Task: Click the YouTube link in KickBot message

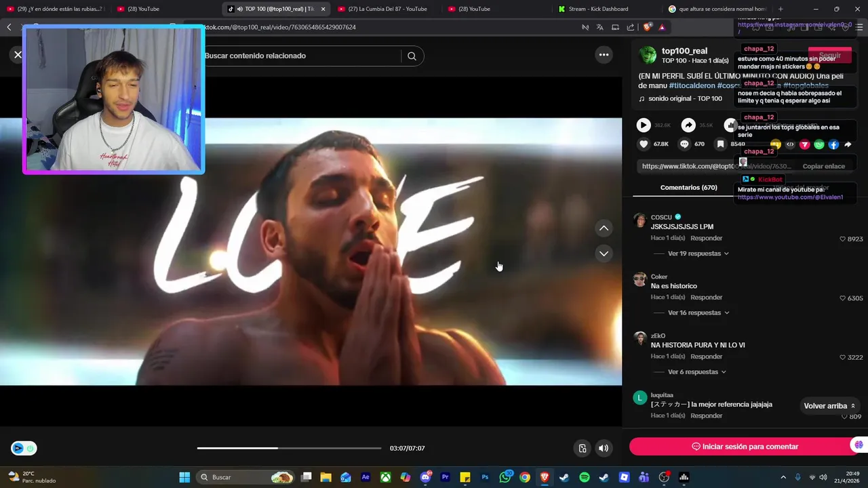Action: click(x=790, y=197)
